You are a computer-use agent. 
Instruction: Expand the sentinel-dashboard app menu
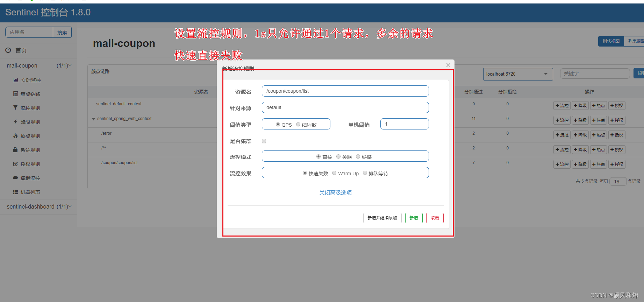[x=38, y=206]
